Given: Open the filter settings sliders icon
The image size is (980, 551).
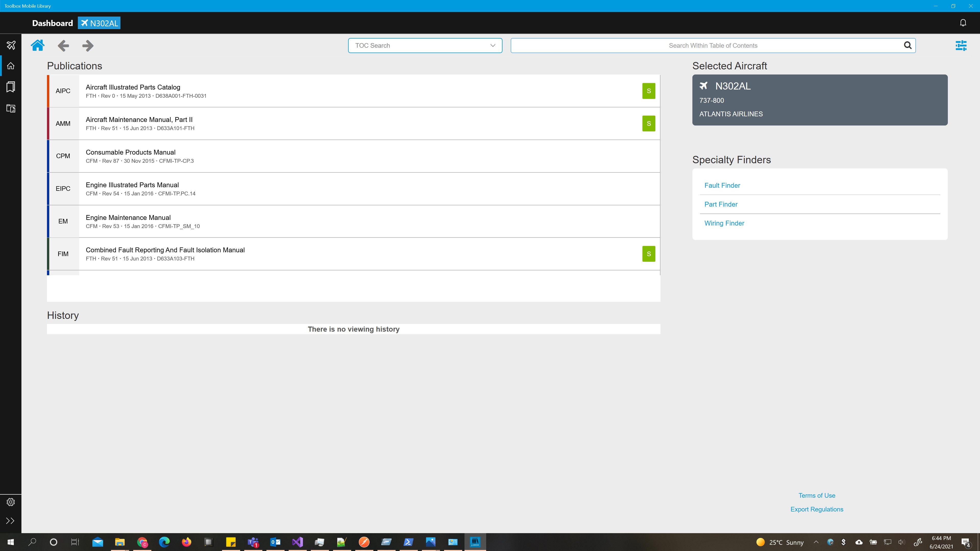Looking at the screenshot, I should click(961, 46).
